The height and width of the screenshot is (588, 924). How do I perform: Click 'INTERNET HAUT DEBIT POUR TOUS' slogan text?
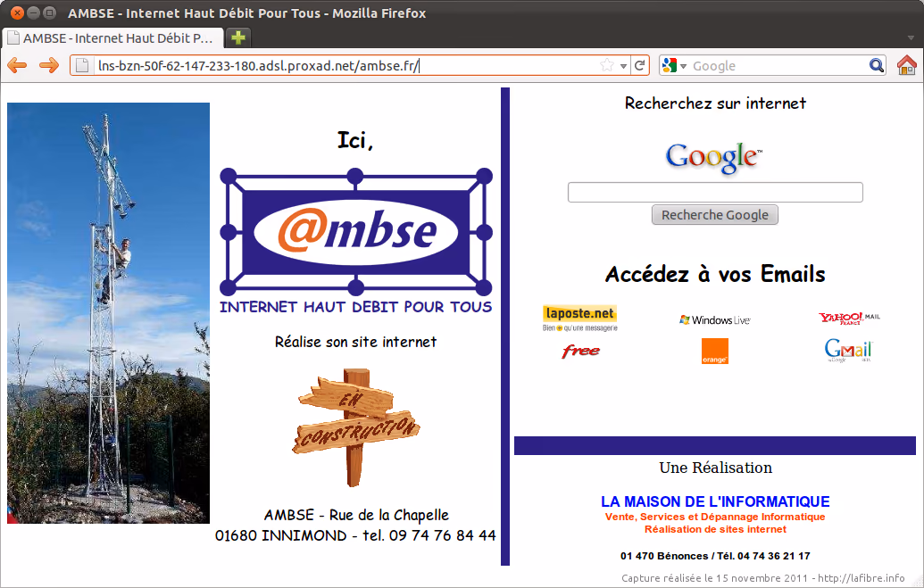[x=356, y=307]
